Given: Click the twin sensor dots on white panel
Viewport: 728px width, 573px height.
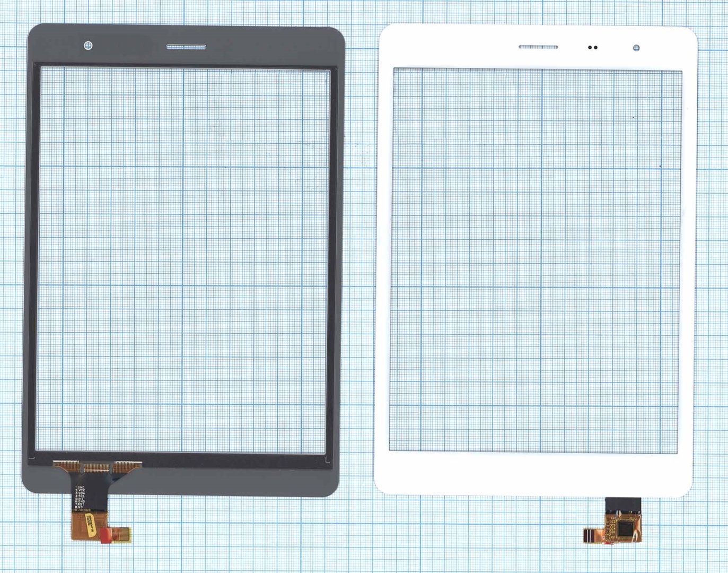Looking at the screenshot, I should [x=593, y=48].
